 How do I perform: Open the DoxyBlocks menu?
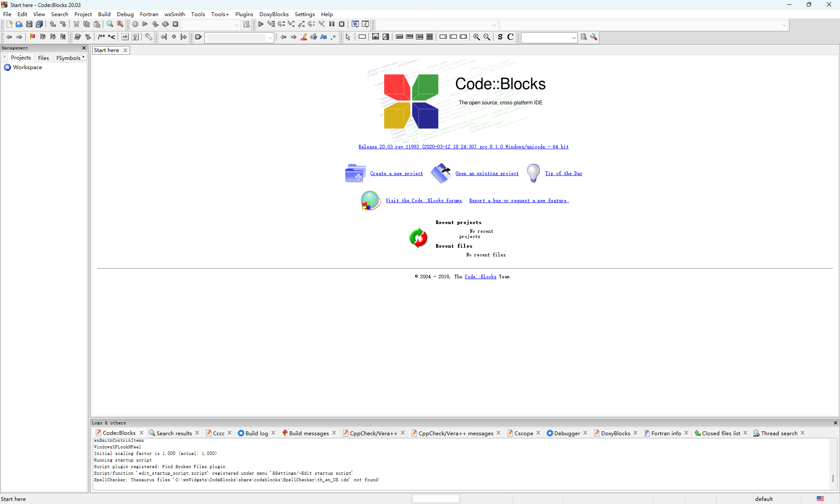tap(274, 14)
